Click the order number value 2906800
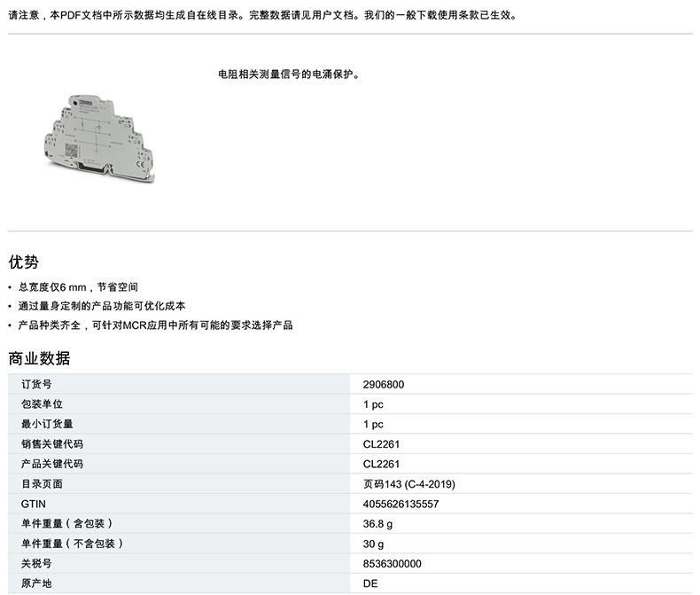The image size is (700, 595). pos(383,385)
